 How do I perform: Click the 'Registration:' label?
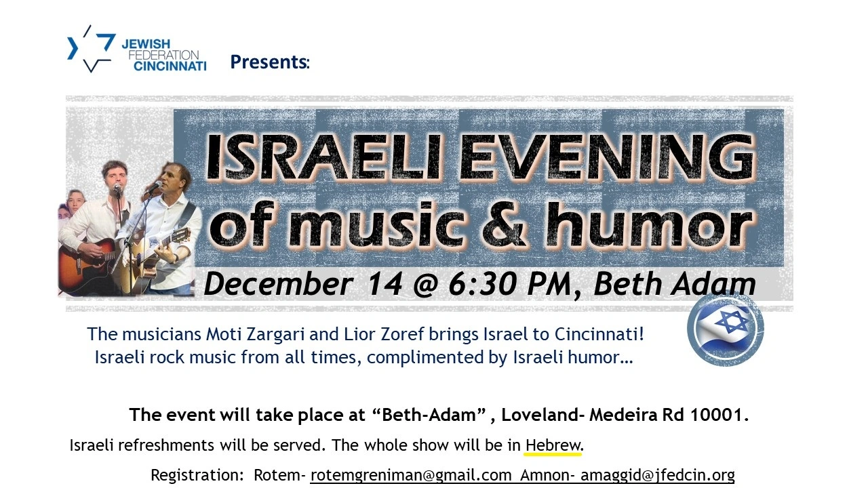click(197, 475)
